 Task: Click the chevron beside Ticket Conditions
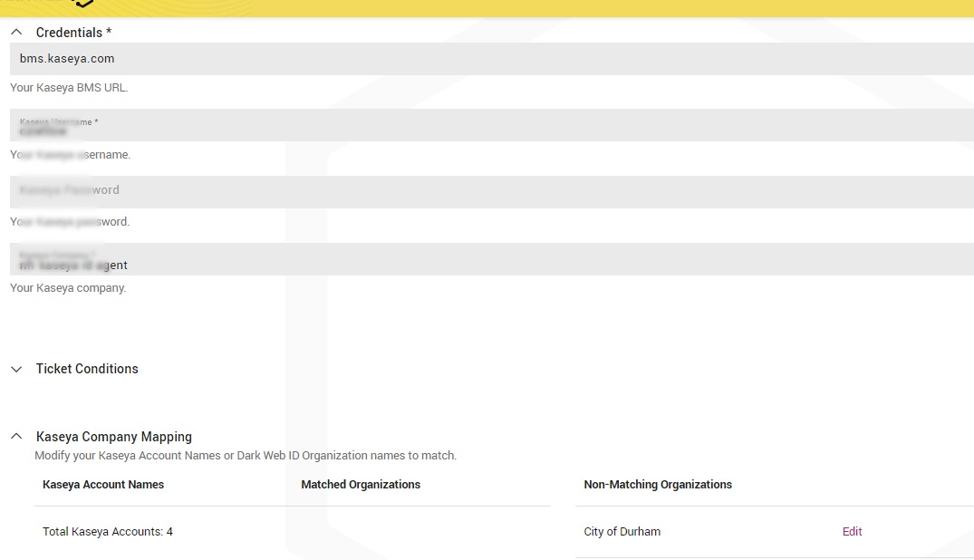click(15, 368)
